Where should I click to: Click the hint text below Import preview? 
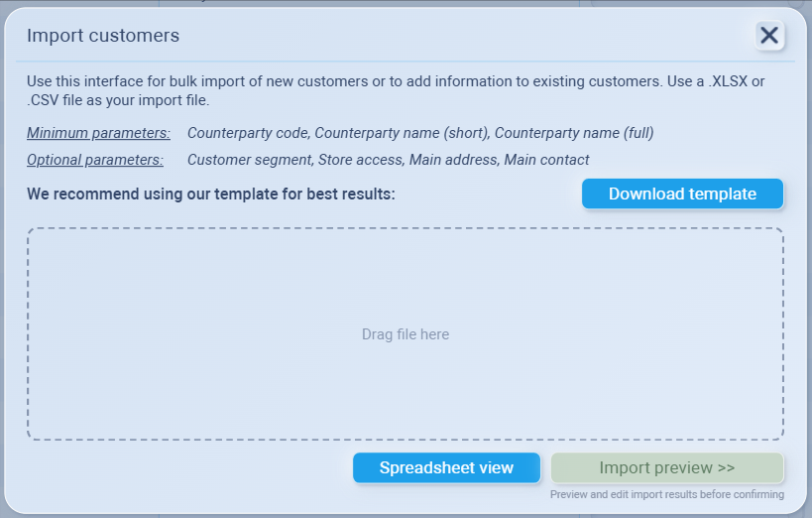pos(667,494)
